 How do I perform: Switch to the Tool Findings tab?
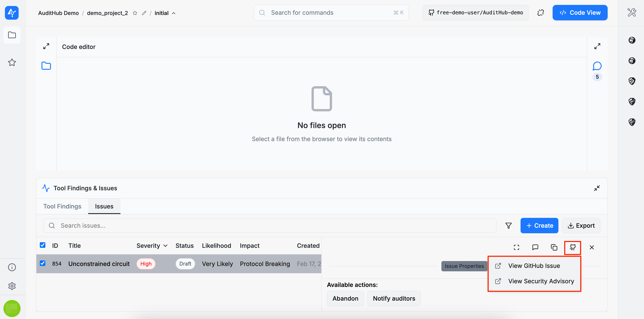point(62,206)
